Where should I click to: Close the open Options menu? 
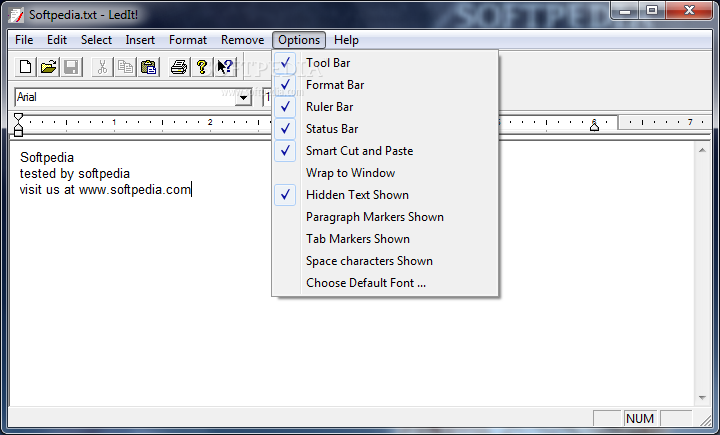pyautogui.click(x=299, y=40)
